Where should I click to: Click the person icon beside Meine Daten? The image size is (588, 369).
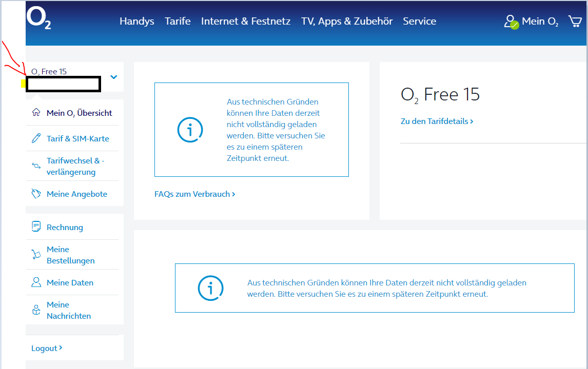tap(36, 282)
